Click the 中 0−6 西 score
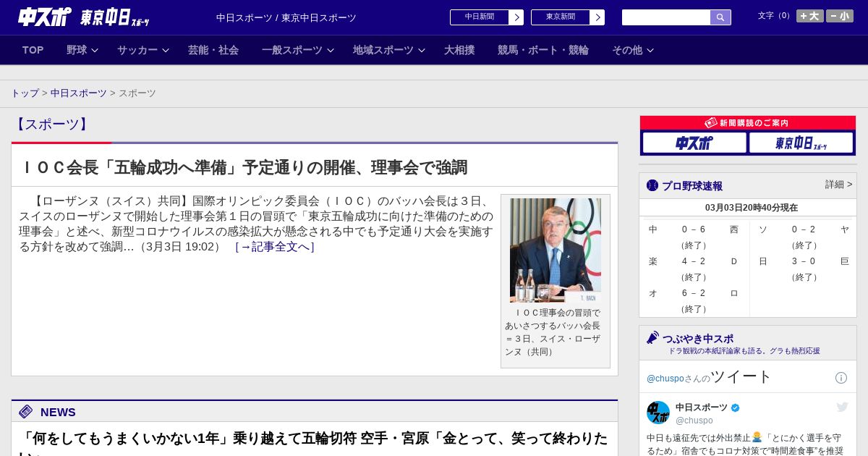Viewport: 868px width, 456px height. [x=694, y=230]
